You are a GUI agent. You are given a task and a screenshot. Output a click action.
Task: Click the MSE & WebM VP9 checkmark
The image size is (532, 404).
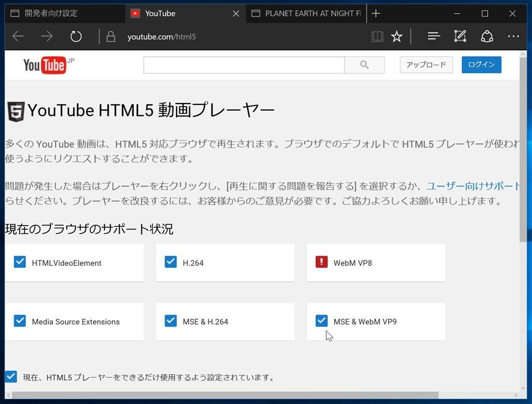coord(321,321)
